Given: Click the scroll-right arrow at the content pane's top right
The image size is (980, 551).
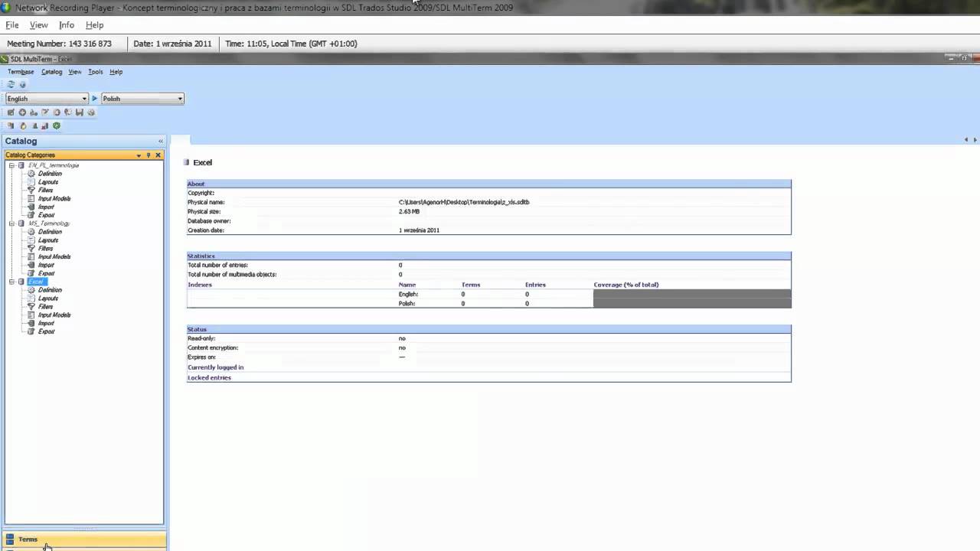Looking at the screenshot, I should click(975, 140).
